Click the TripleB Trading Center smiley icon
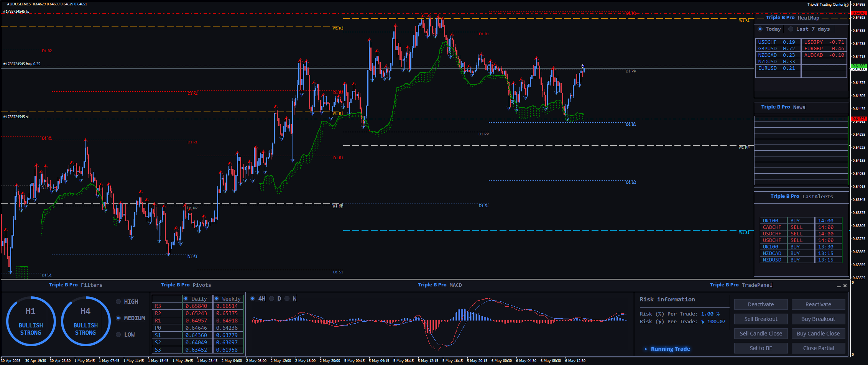This screenshot has height=365, width=868. pyautogui.click(x=847, y=5)
